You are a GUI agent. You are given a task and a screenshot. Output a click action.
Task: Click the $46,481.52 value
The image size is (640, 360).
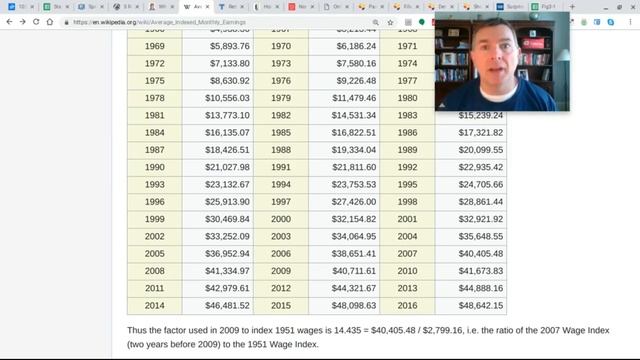click(227, 305)
